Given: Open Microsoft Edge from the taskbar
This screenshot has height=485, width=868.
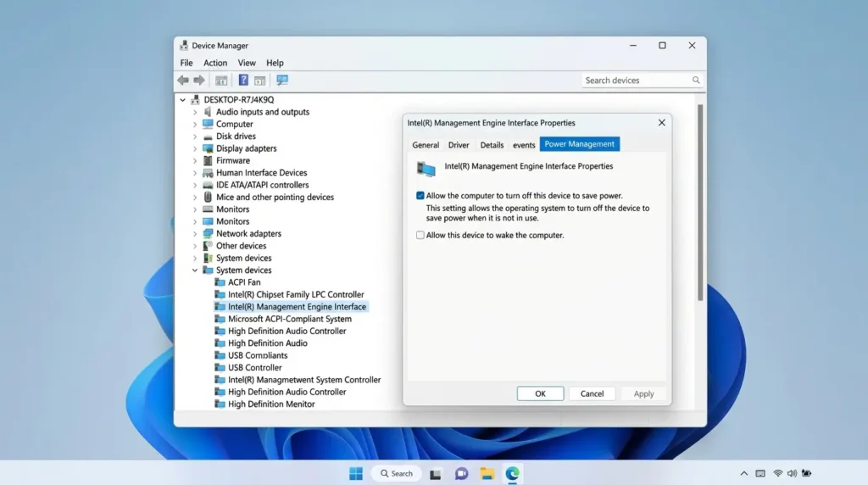Looking at the screenshot, I should (x=513, y=474).
